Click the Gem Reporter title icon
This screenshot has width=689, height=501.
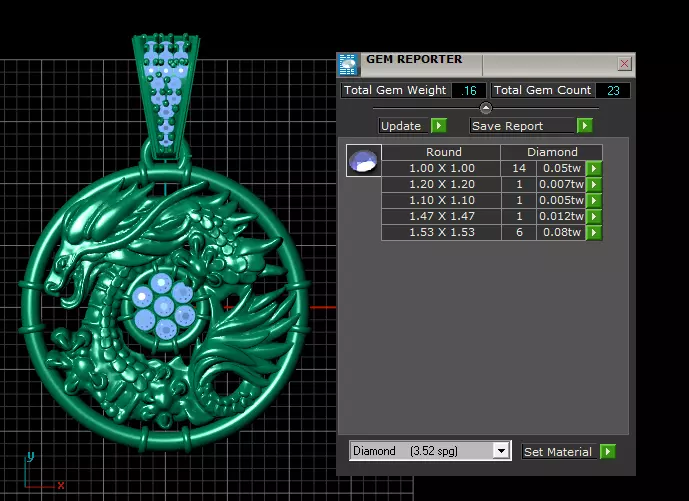click(x=348, y=65)
